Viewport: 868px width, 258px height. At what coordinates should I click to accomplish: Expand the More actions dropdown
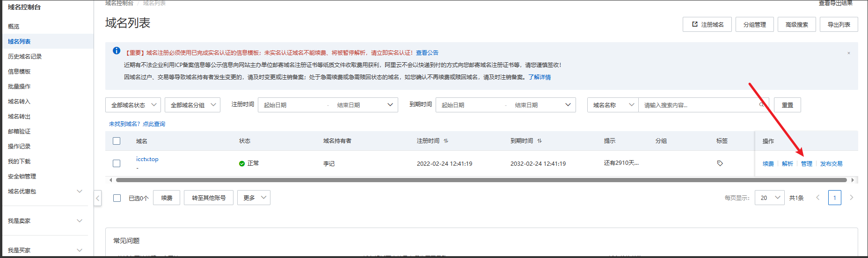coord(254,198)
